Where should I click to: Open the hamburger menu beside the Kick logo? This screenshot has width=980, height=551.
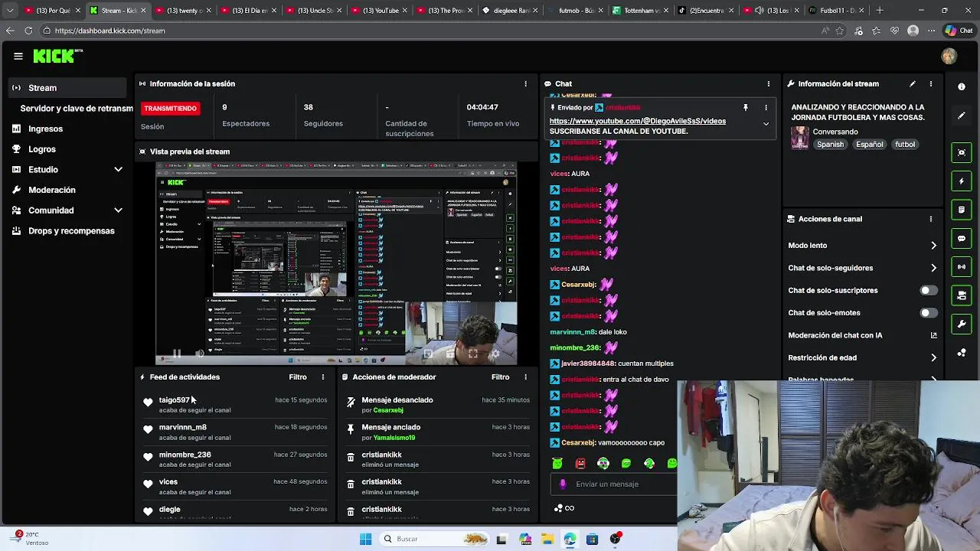coord(18,56)
